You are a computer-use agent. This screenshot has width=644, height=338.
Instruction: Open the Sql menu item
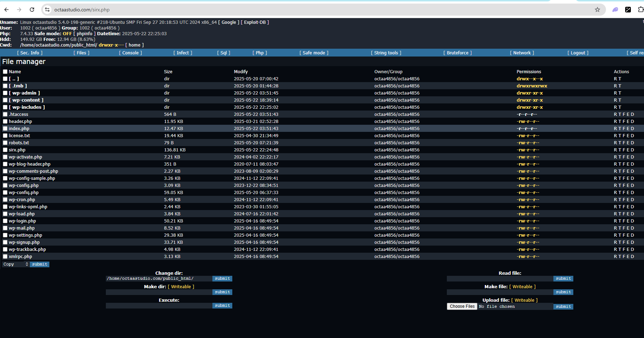click(x=223, y=53)
